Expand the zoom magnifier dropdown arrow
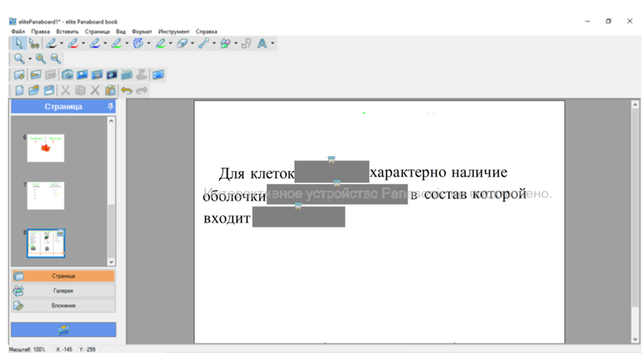Screen dimensions: 644x361 click(x=30, y=59)
